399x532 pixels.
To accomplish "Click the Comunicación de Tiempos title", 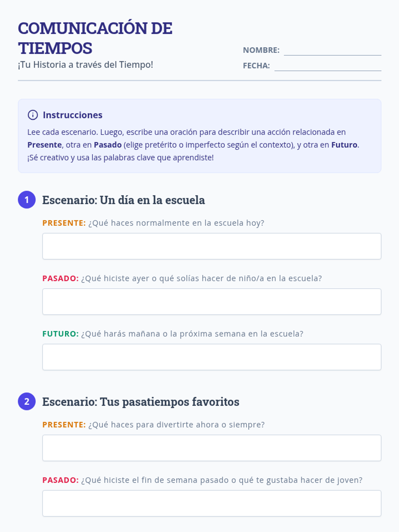I will [x=95, y=38].
